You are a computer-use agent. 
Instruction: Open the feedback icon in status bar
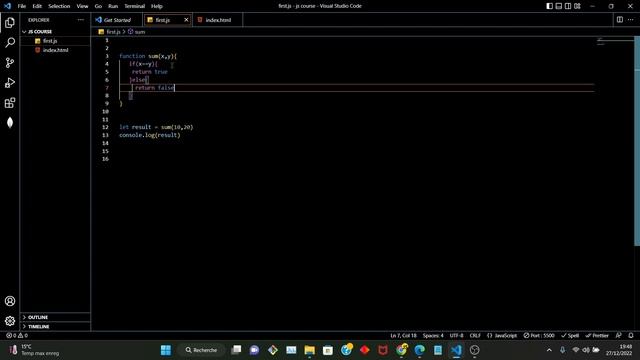(x=619, y=336)
